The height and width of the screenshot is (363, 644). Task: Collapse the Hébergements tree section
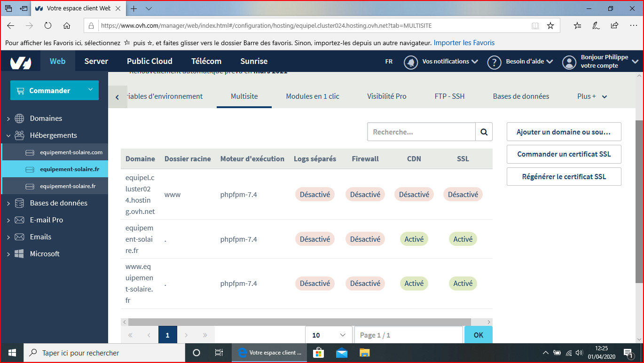[8, 135]
